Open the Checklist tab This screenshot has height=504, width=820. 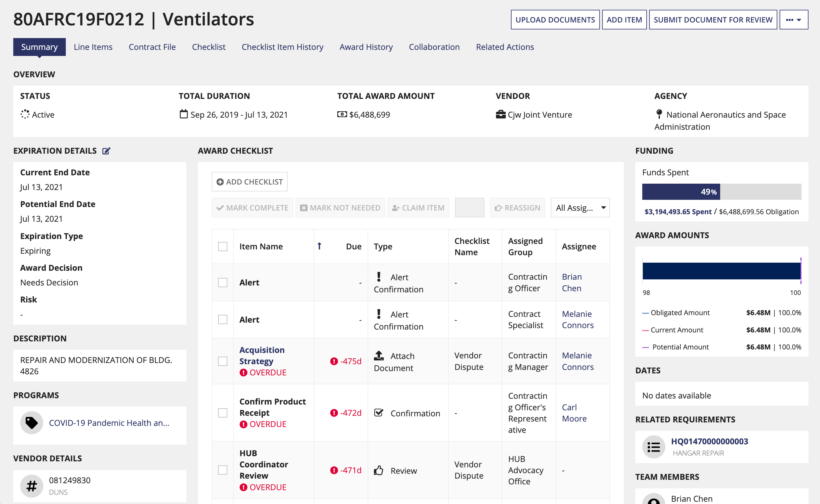click(x=209, y=47)
